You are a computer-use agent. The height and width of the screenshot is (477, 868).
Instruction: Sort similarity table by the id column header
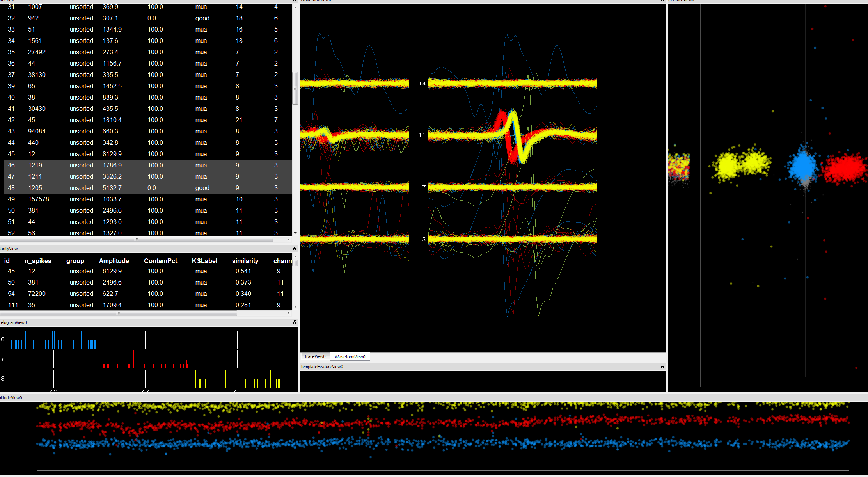pos(7,261)
